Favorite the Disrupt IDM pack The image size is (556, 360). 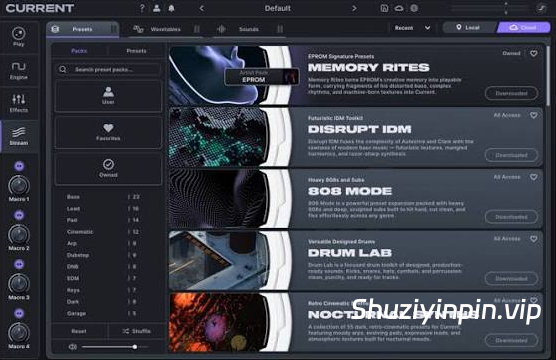pyautogui.click(x=534, y=115)
